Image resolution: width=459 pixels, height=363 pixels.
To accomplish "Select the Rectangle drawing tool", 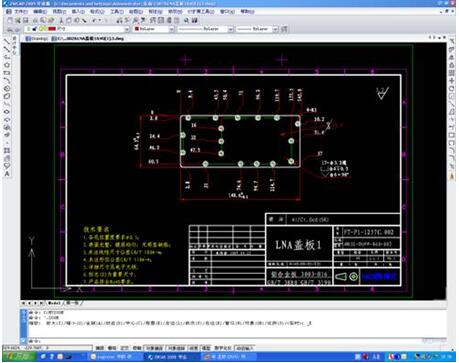I will [x=6, y=73].
